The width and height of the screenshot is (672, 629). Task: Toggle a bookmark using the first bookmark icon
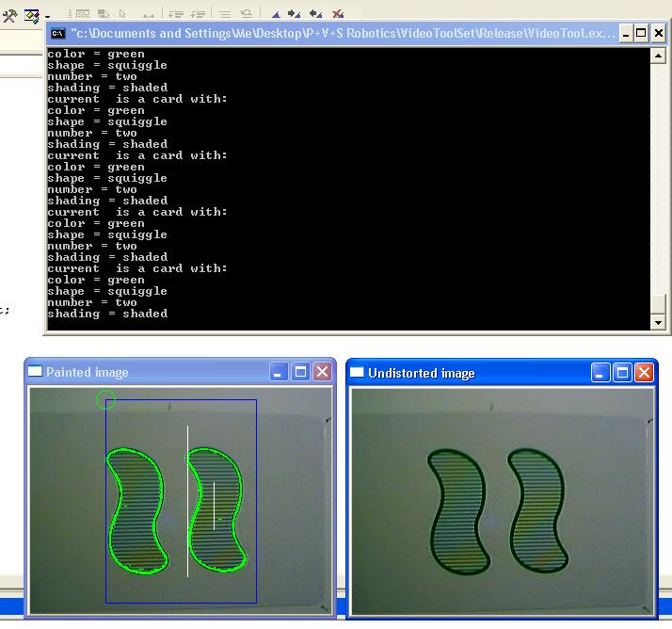(276, 14)
